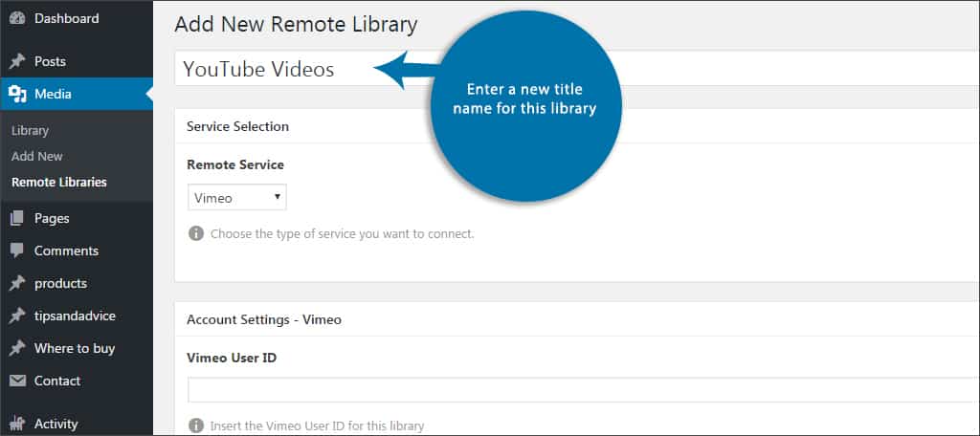The height and width of the screenshot is (436, 980).
Task: Go to tipsandadvice menu item
Action: click(75, 316)
